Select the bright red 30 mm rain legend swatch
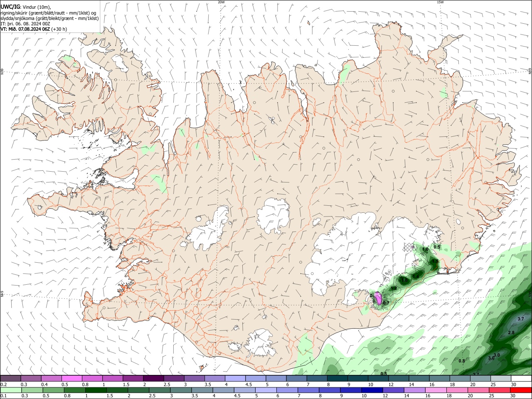Viewport: 532px width, 399px height. [x=521, y=390]
